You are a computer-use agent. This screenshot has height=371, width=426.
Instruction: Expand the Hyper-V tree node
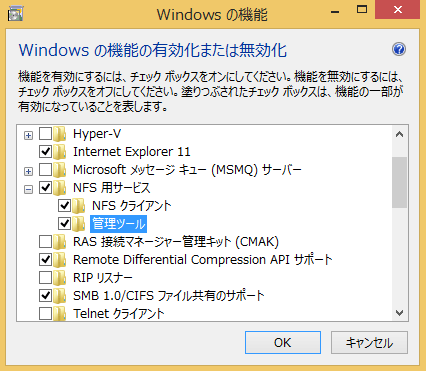(x=29, y=136)
